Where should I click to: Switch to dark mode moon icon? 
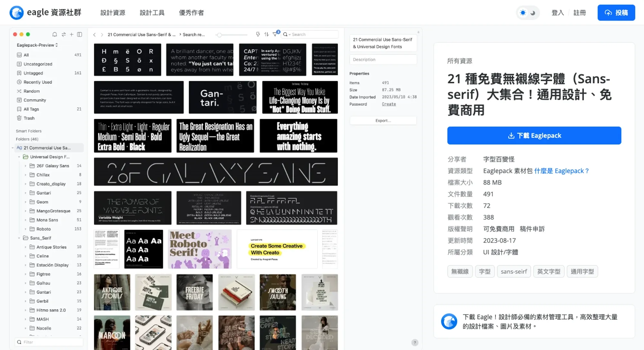point(533,13)
